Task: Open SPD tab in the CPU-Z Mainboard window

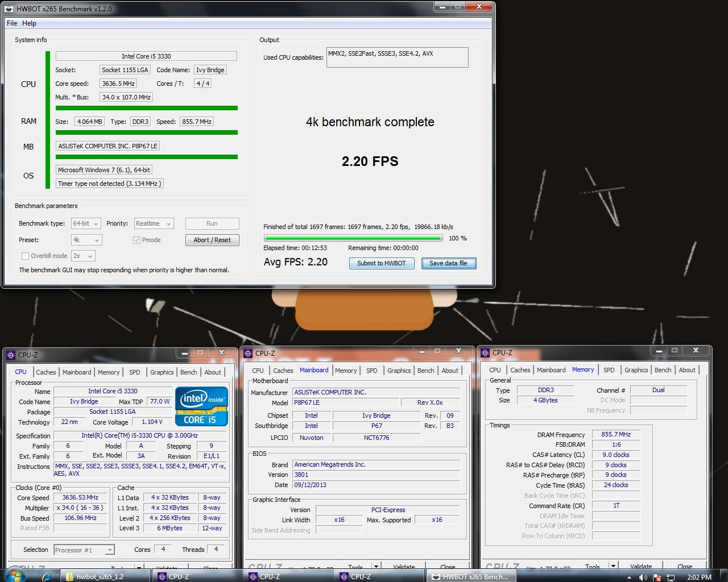Action: coord(371,371)
